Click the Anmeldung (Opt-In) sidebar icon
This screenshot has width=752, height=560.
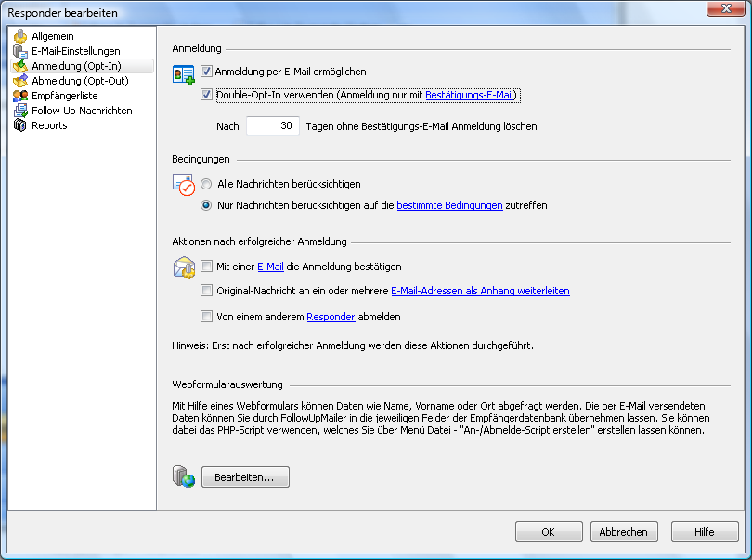click(x=20, y=66)
